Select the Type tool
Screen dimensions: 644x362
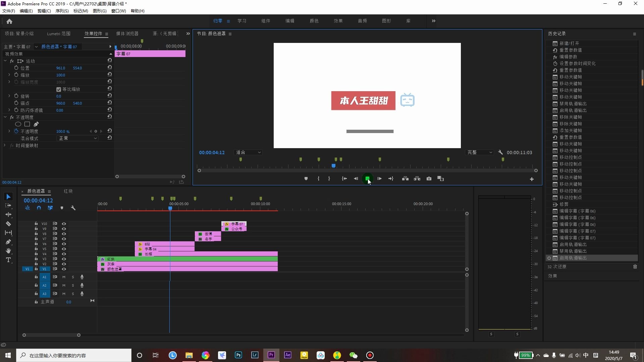click(x=8, y=260)
